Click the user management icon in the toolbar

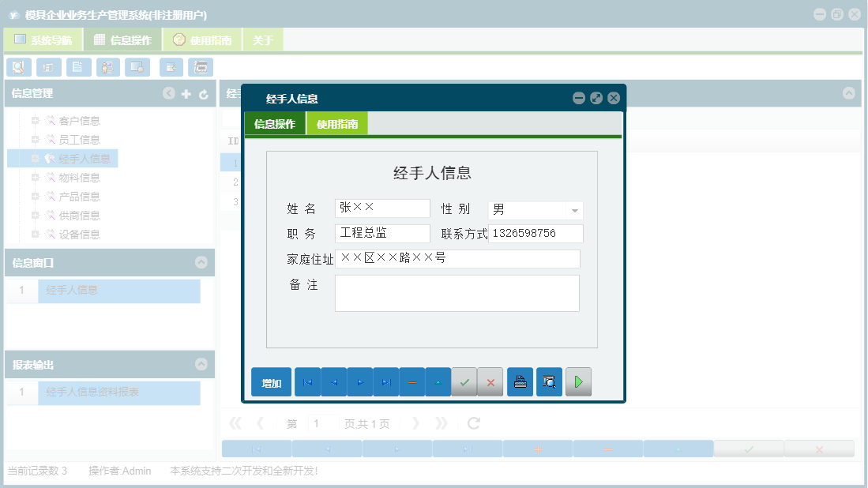click(x=107, y=67)
